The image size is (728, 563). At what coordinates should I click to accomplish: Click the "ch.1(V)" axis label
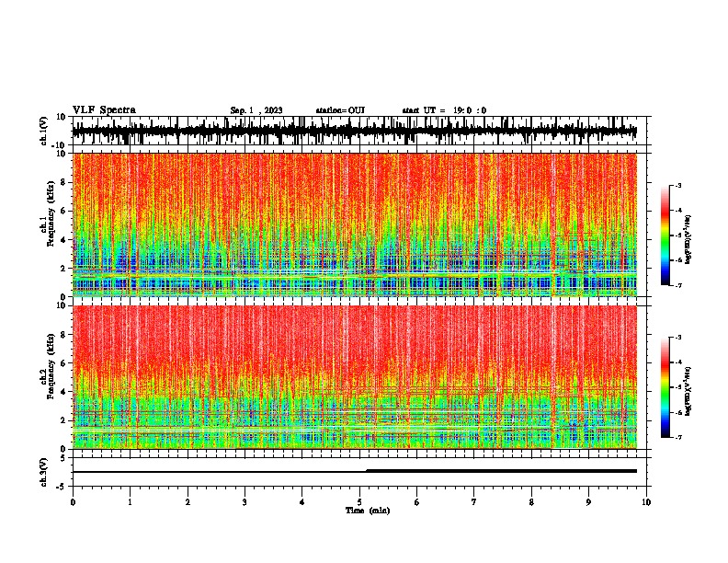point(44,131)
